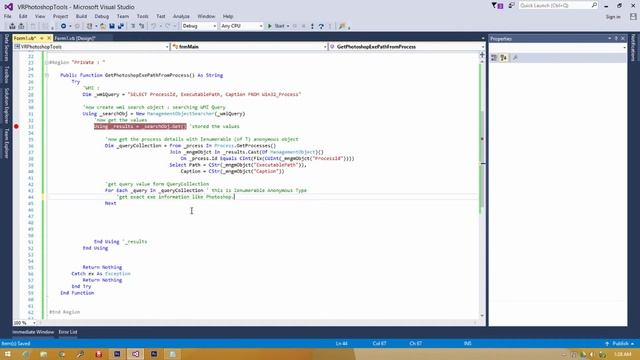Switch to the Form1.vb [Design] tab
Screen dimensions: 640x360
tap(75, 38)
